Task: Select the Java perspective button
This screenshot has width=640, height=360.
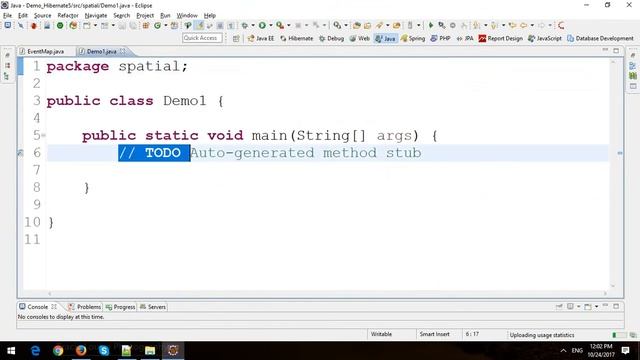Action: point(386,38)
